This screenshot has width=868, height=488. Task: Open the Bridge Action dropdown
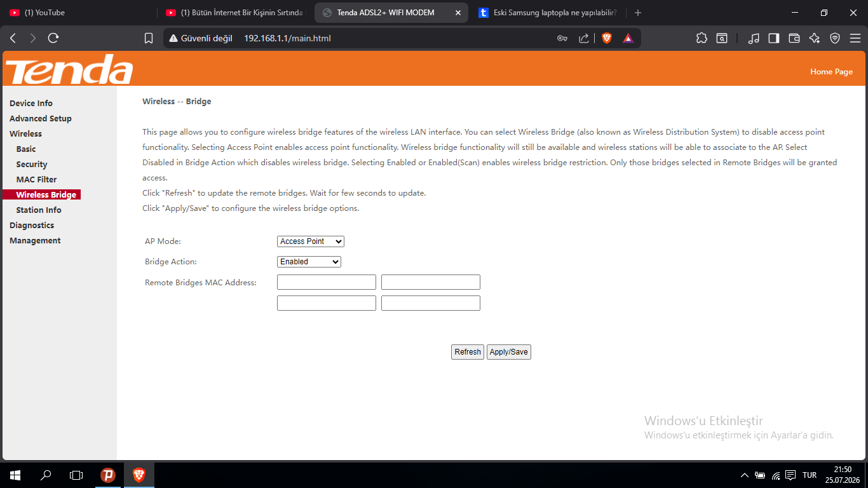309,262
